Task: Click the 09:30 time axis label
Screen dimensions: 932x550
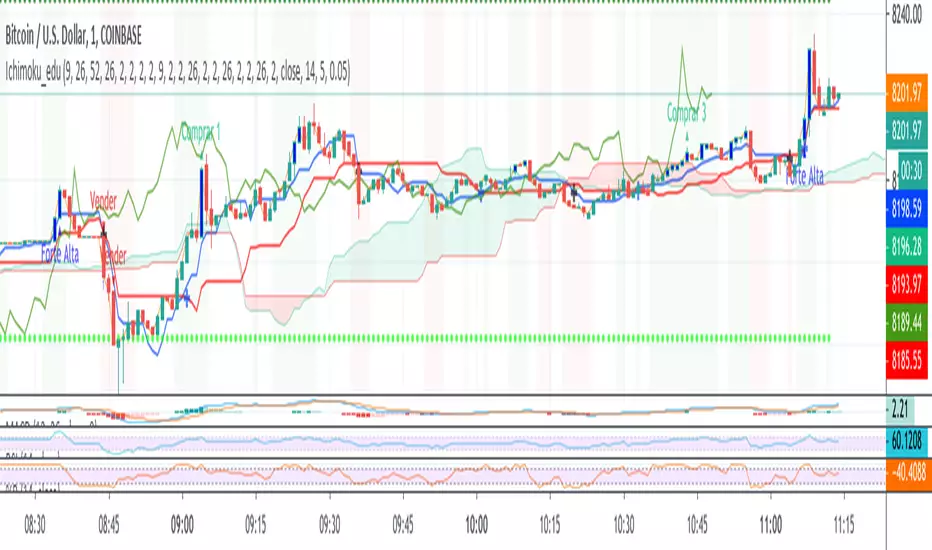Action: (x=329, y=525)
